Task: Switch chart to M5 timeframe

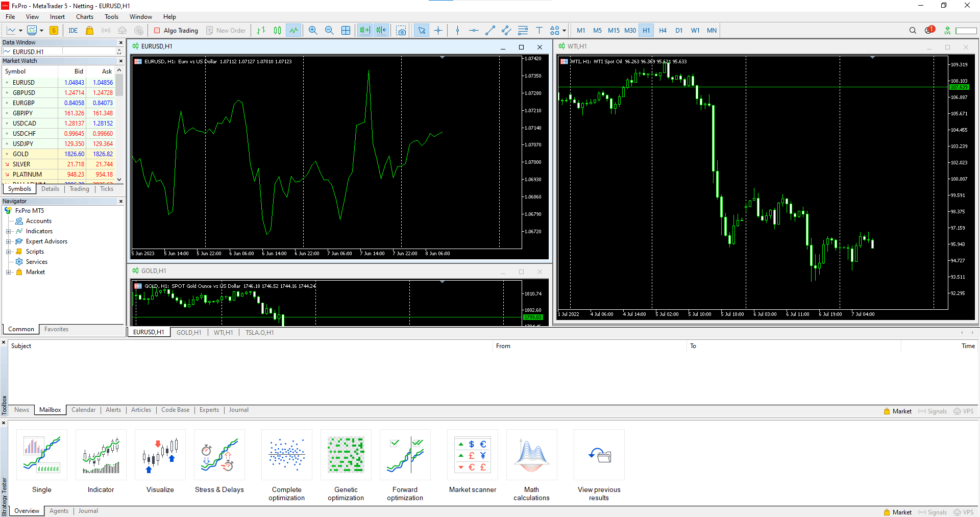Action: pos(597,30)
